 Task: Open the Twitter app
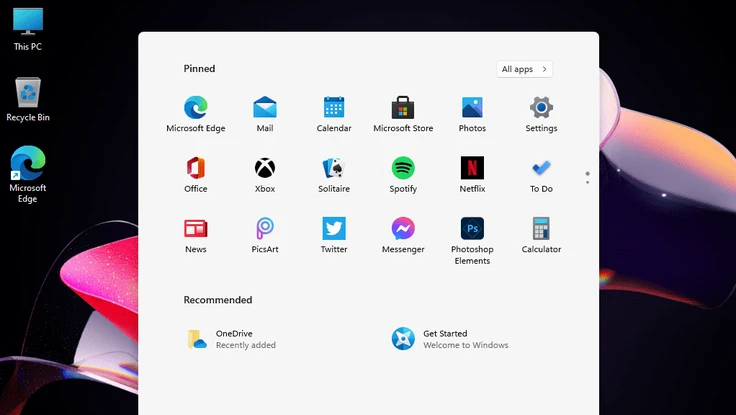[x=334, y=235]
